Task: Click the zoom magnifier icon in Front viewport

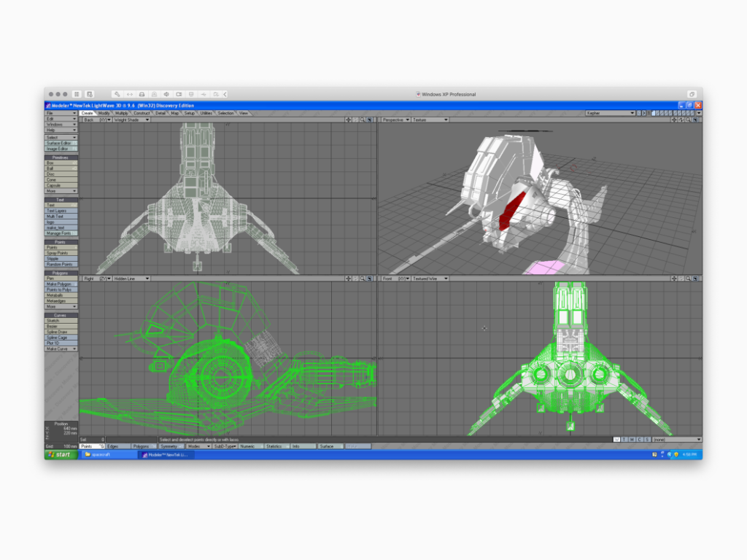Action: pos(688,279)
